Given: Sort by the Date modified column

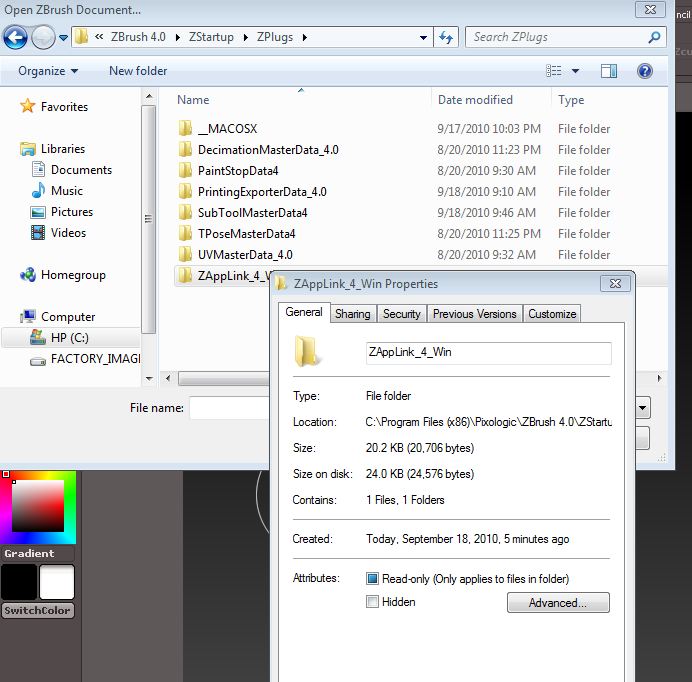Looking at the screenshot, I should [475, 100].
